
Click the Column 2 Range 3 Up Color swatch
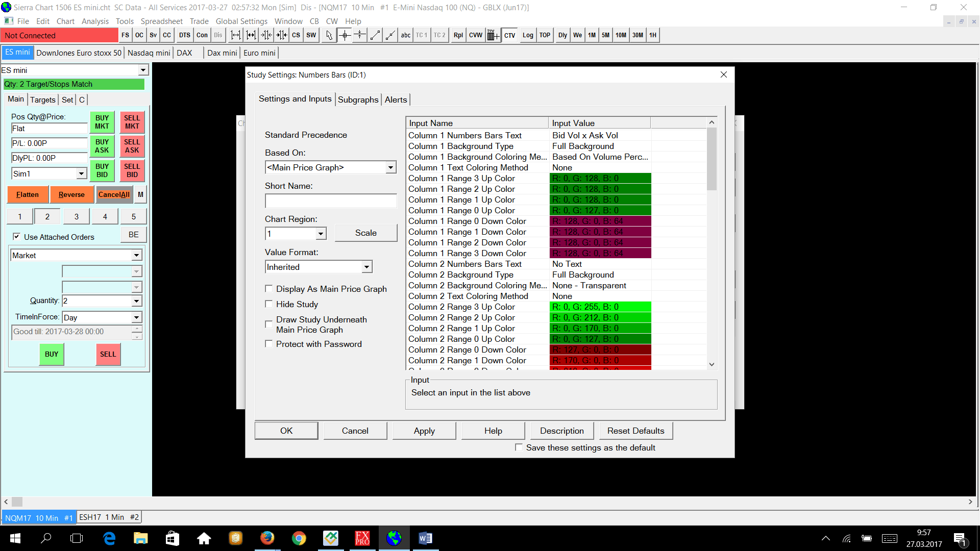[600, 307]
